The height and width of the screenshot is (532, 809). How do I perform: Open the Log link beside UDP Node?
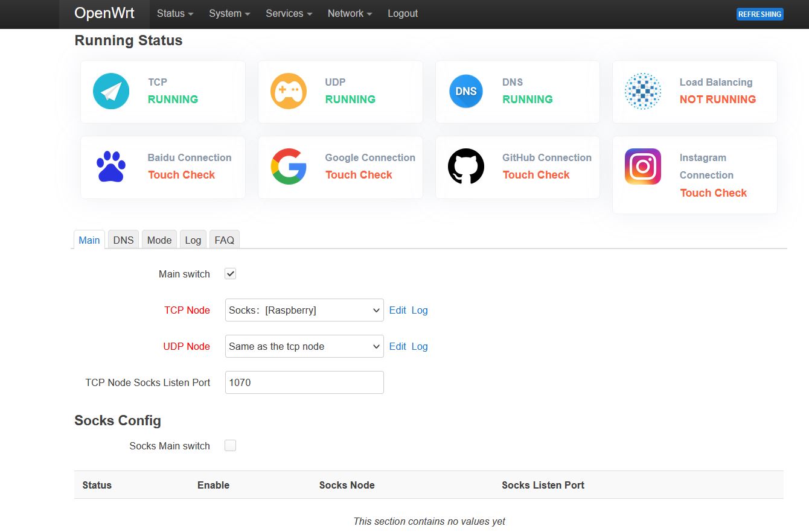pyautogui.click(x=420, y=346)
